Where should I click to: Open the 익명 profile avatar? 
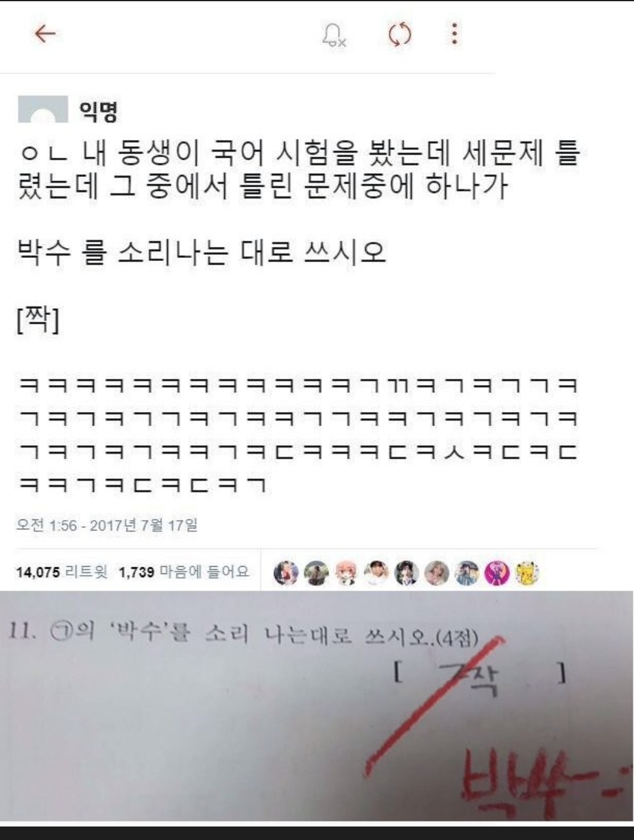(x=43, y=109)
